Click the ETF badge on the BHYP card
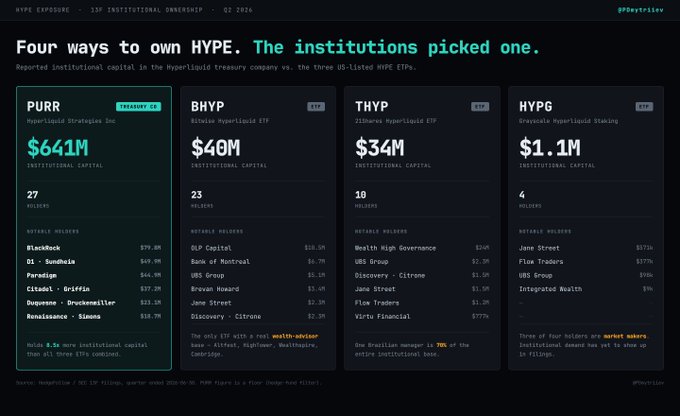The height and width of the screenshot is (416, 680). coord(316,107)
